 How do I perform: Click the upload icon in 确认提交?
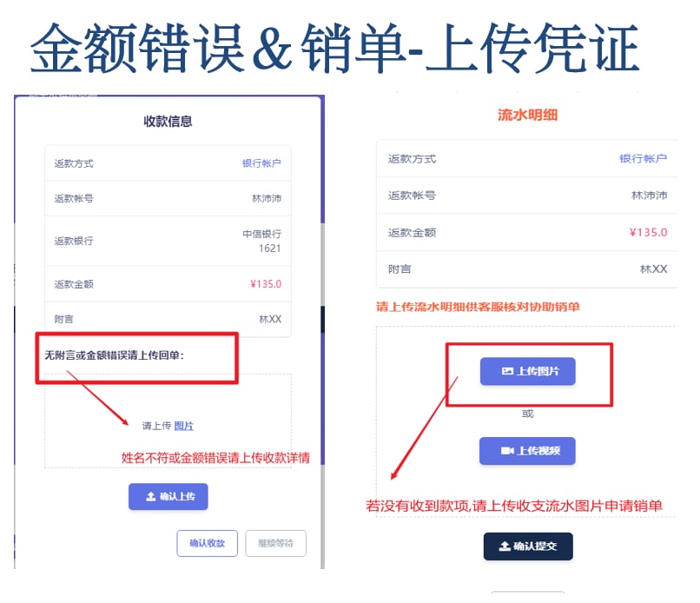tap(505, 546)
